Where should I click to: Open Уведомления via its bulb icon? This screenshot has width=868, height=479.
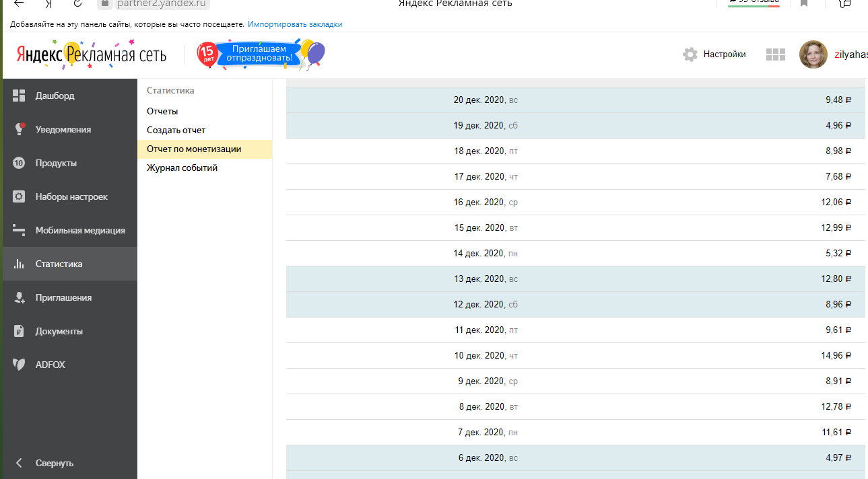pyautogui.click(x=19, y=129)
